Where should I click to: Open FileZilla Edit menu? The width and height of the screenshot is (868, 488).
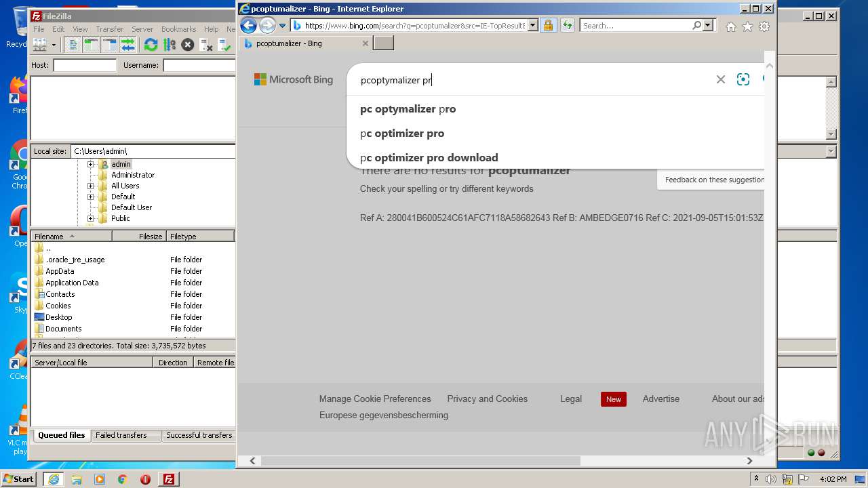coord(58,29)
